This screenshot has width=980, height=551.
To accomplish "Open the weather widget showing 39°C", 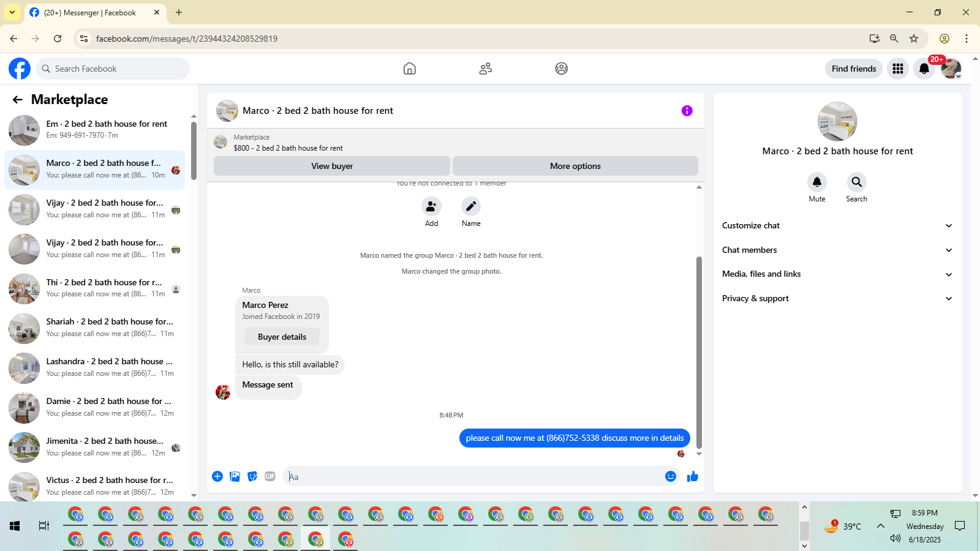I will (x=843, y=526).
